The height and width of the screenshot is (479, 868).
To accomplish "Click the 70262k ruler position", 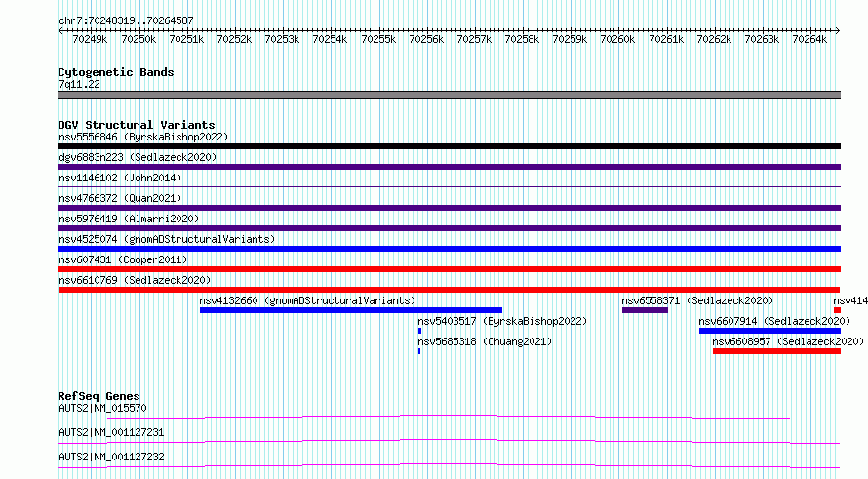I will pyautogui.click(x=714, y=39).
